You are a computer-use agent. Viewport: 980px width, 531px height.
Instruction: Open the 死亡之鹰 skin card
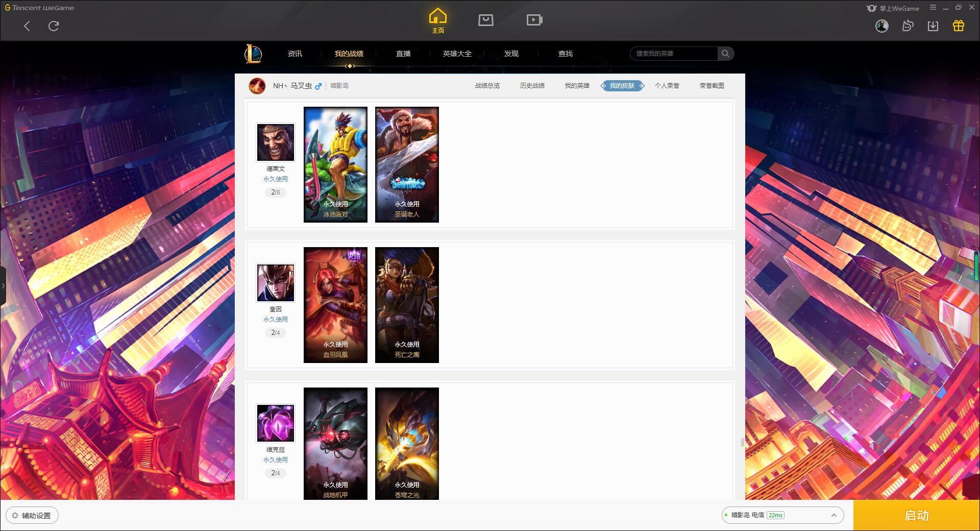point(407,305)
